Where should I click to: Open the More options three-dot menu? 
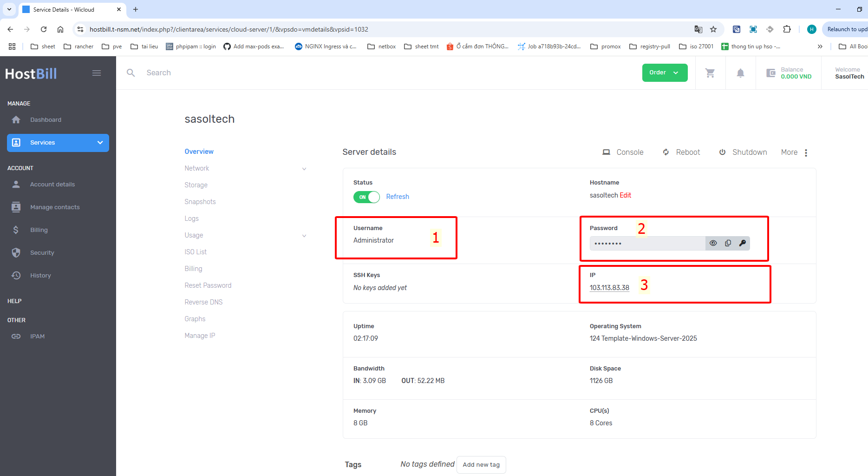point(806,152)
